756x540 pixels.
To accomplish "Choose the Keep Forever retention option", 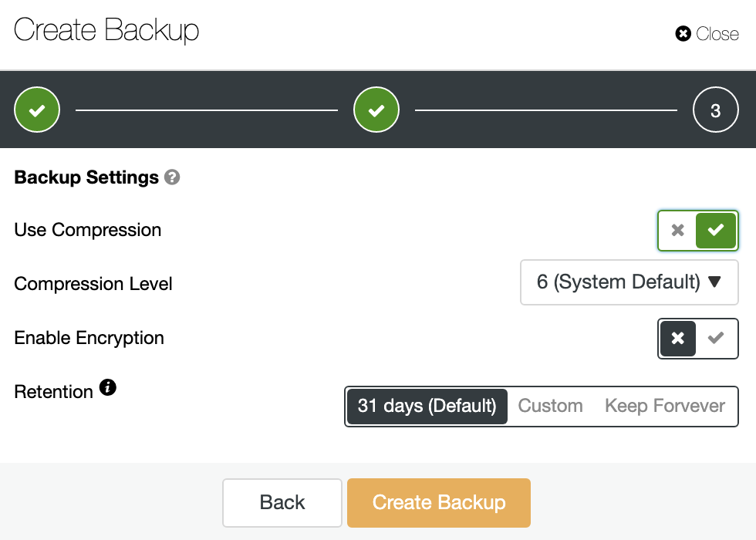I will tap(665, 406).
